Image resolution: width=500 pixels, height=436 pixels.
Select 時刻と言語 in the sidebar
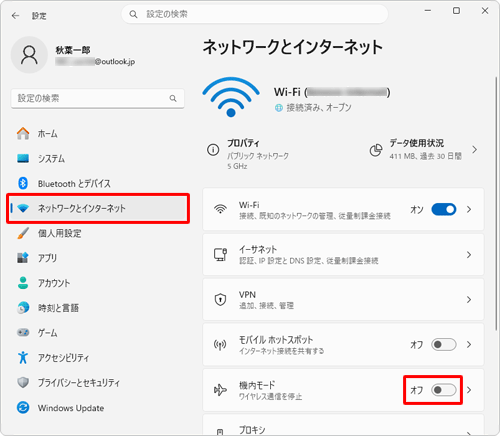(x=97, y=308)
